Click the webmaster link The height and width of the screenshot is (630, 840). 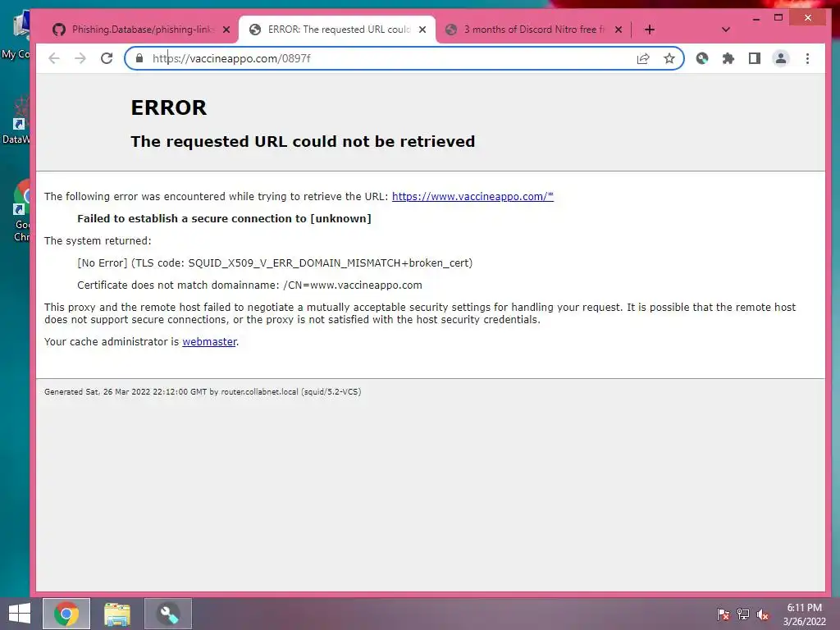[x=209, y=342]
